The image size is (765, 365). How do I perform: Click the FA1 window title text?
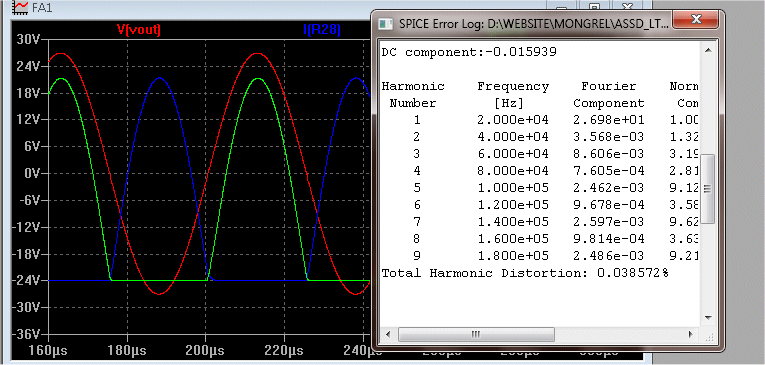click(42, 7)
